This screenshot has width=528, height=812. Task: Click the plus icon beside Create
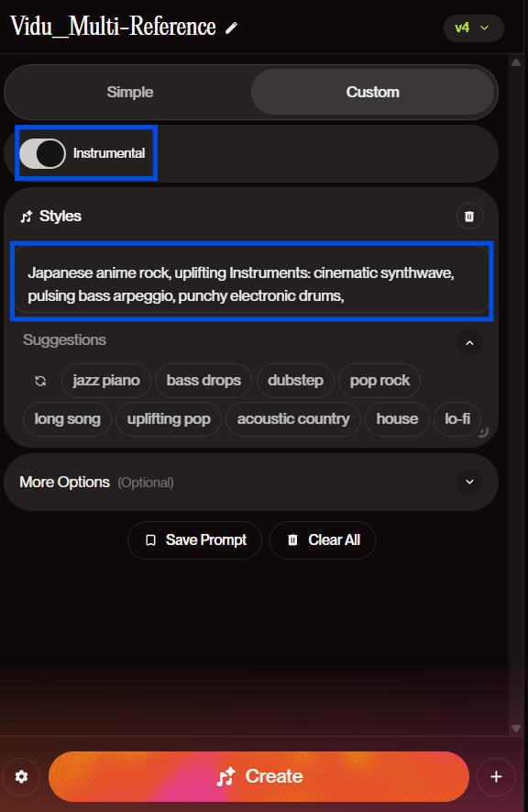click(x=496, y=777)
